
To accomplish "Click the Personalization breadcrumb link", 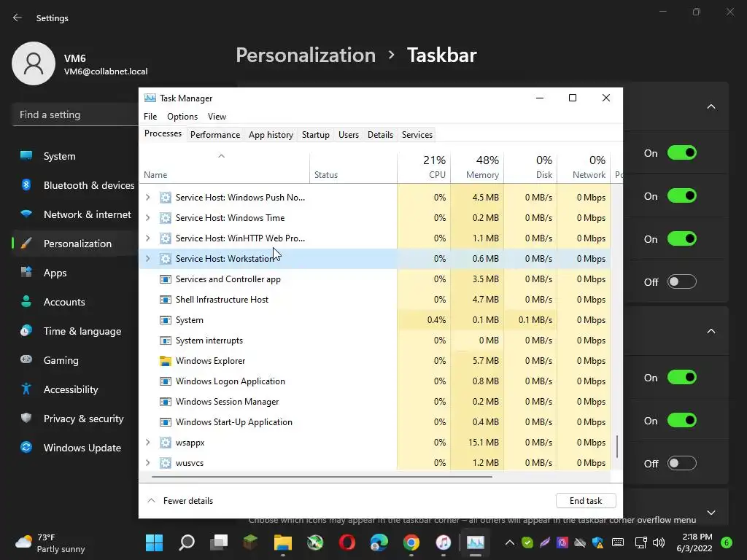I will pyautogui.click(x=306, y=55).
